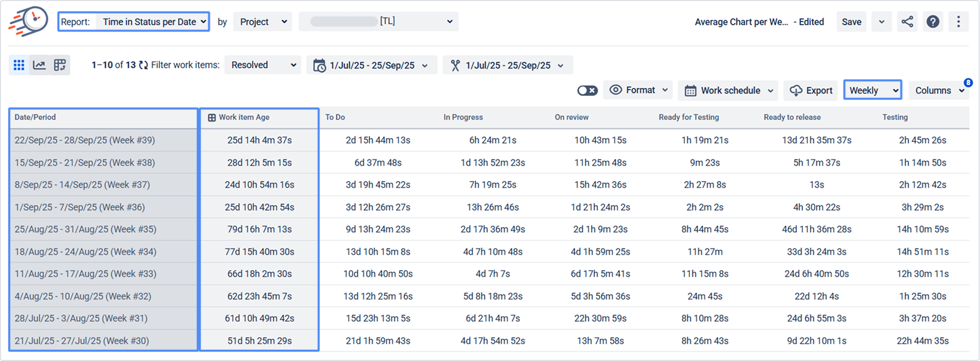The image size is (980, 361).
Task: Select the Week #31 row label
Action: [81, 318]
